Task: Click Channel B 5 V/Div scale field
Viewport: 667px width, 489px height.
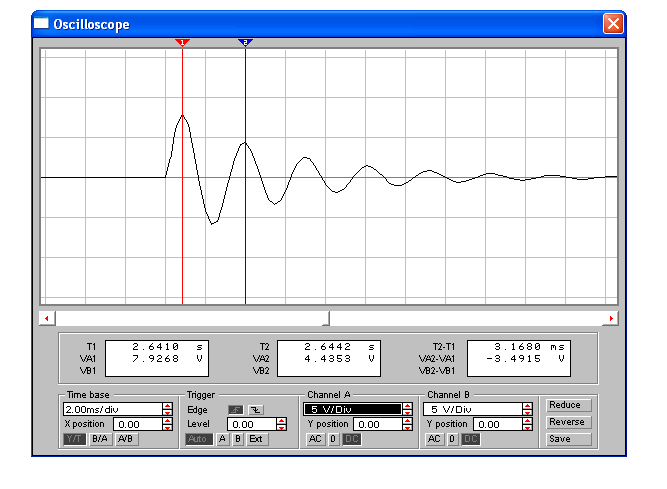Action: pos(473,409)
